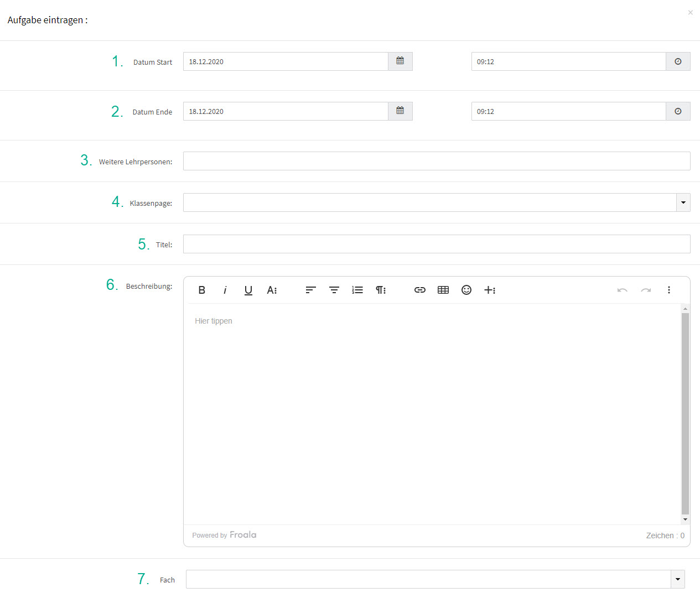700x598 pixels.
Task: Click editor scrollbar up arrow
Action: pyautogui.click(x=685, y=309)
